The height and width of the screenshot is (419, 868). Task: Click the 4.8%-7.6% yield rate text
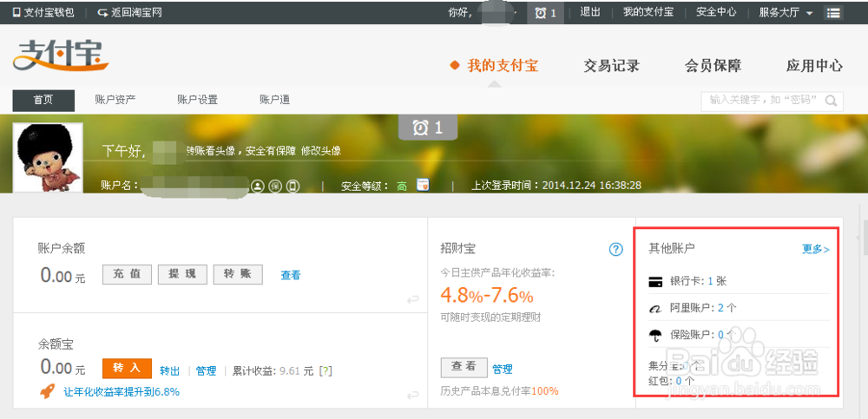(487, 296)
